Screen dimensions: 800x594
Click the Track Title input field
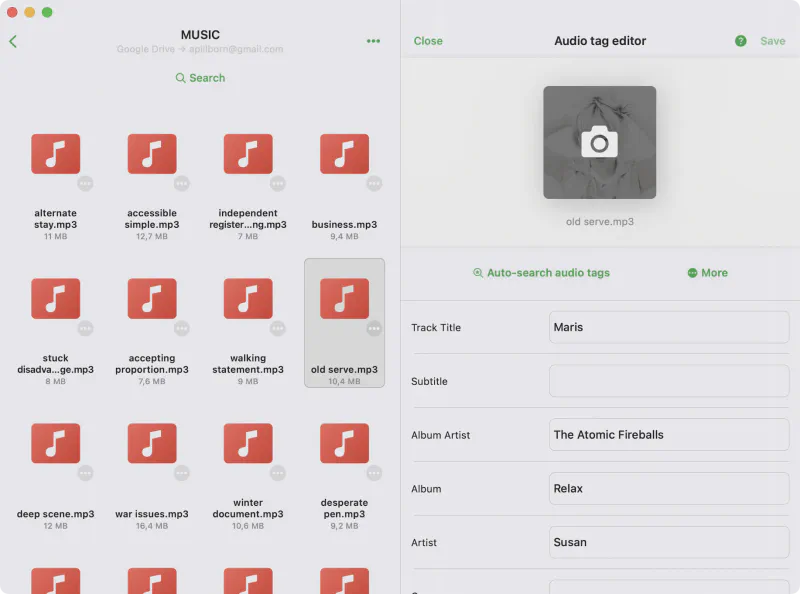tap(668, 327)
